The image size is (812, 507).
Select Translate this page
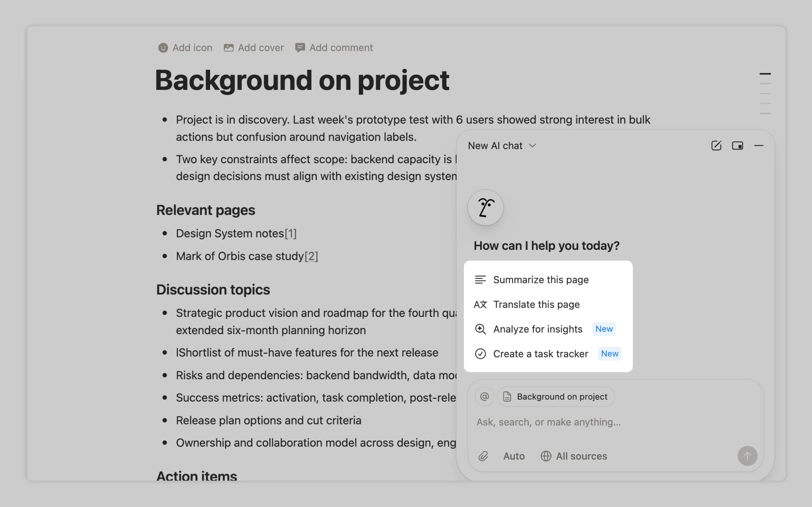tap(536, 304)
